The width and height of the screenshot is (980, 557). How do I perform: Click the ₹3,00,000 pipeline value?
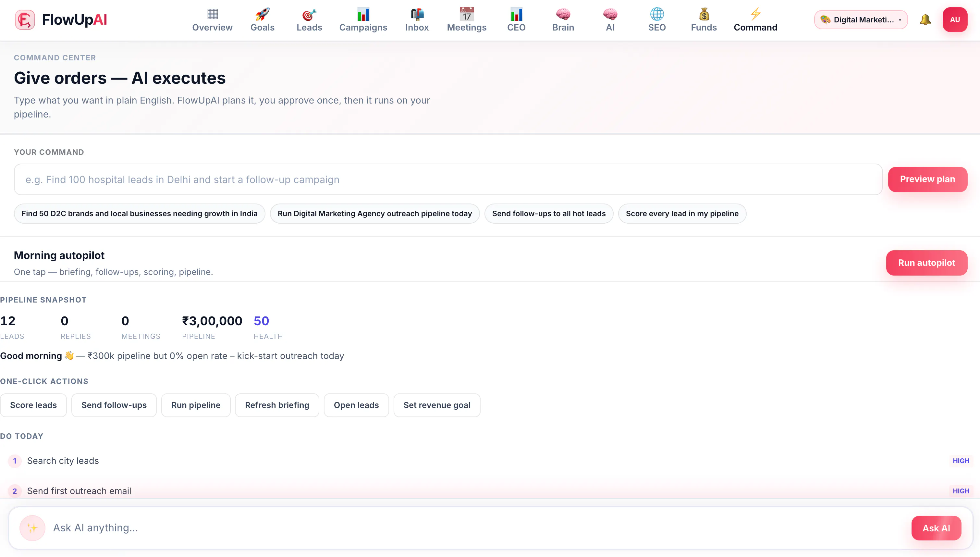click(212, 321)
